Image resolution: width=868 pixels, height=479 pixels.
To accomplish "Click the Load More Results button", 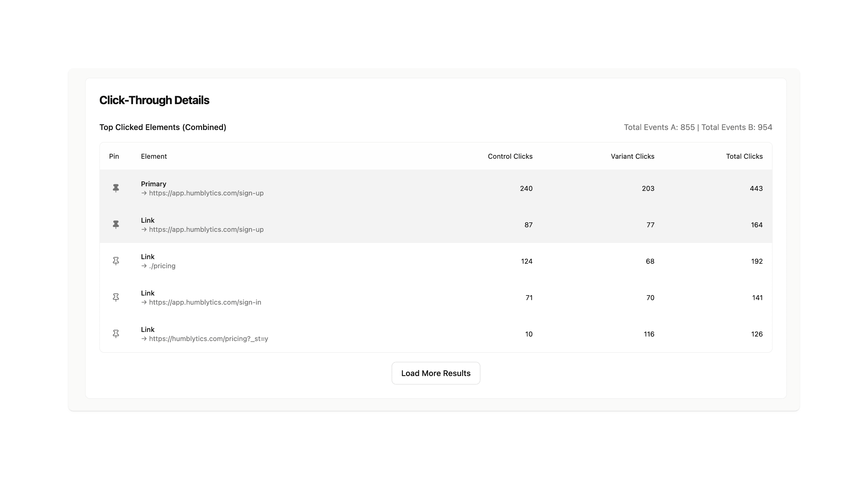I will point(436,373).
